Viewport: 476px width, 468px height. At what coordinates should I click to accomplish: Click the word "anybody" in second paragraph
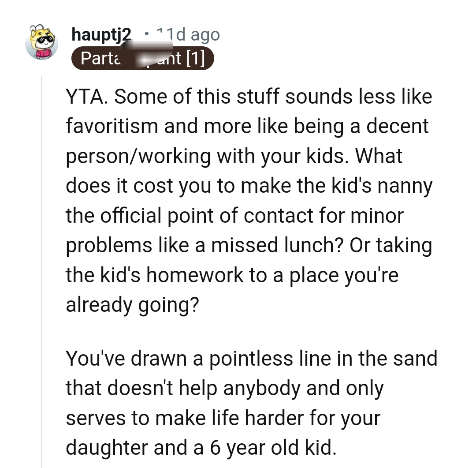click(x=262, y=388)
